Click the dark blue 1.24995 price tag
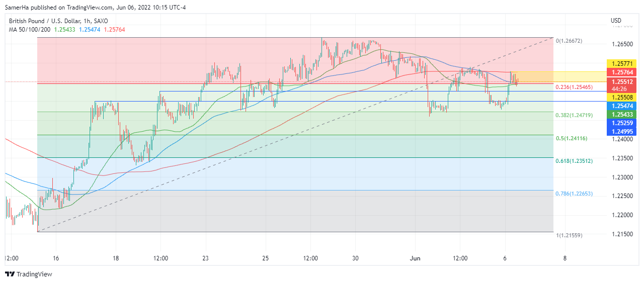 tap(623, 131)
